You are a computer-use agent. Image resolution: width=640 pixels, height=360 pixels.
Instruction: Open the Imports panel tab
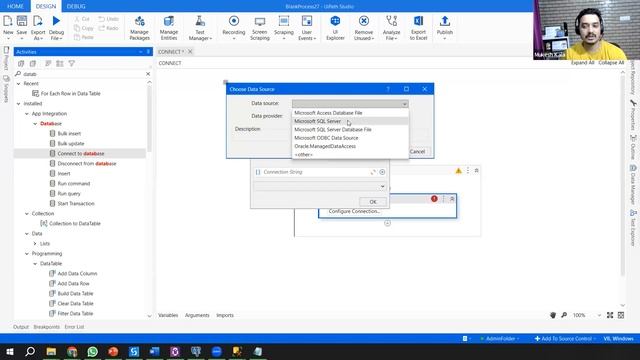[225, 315]
